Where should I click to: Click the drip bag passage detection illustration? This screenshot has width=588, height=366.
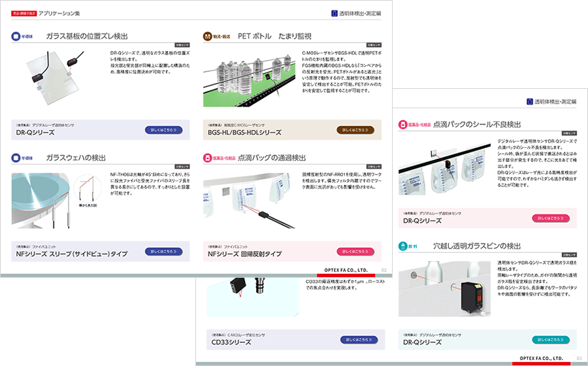click(248, 201)
